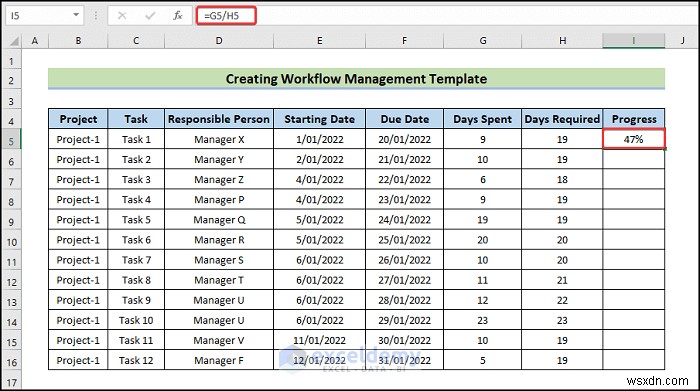The height and width of the screenshot is (391, 700).
Task: Select the 'Manager S' cell
Action: 219,260
